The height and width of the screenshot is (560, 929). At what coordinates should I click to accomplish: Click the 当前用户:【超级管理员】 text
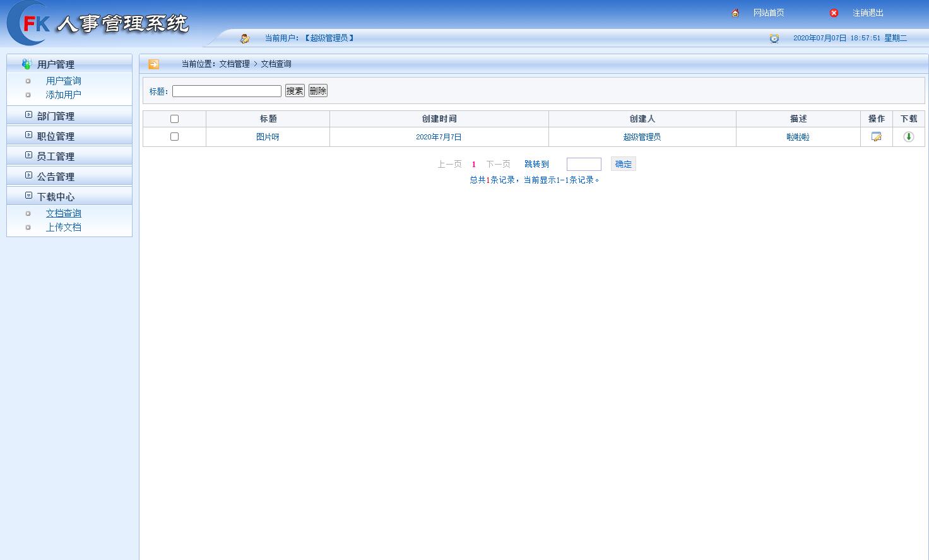point(310,38)
